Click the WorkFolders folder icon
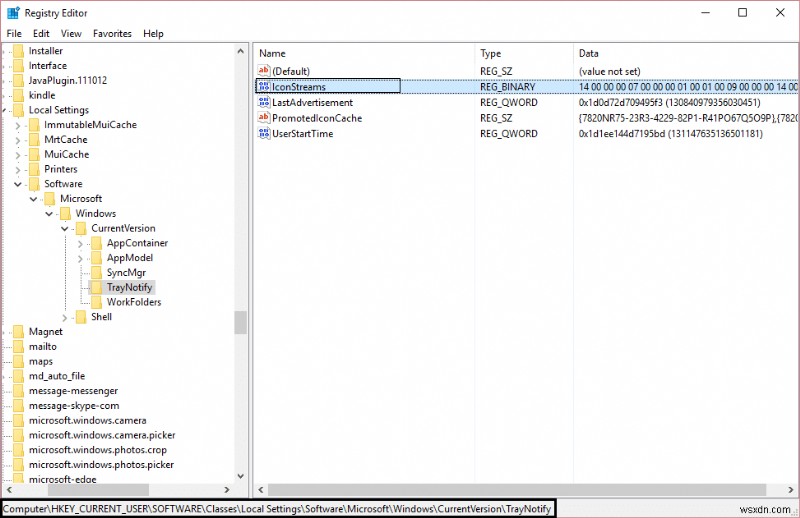Screen dimensions: 800x518 (x=96, y=302)
